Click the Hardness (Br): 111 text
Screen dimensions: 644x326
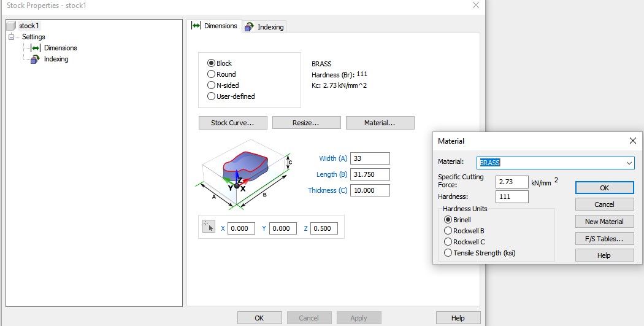click(339, 74)
